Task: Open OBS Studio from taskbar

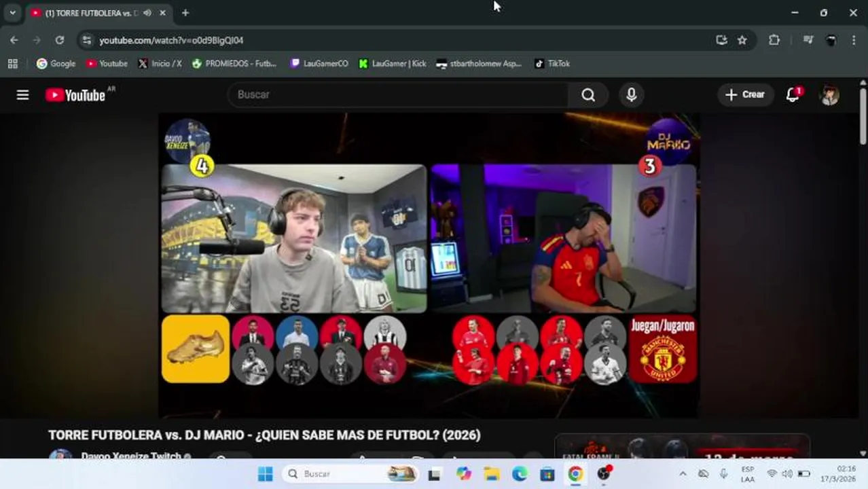Action: (604, 474)
